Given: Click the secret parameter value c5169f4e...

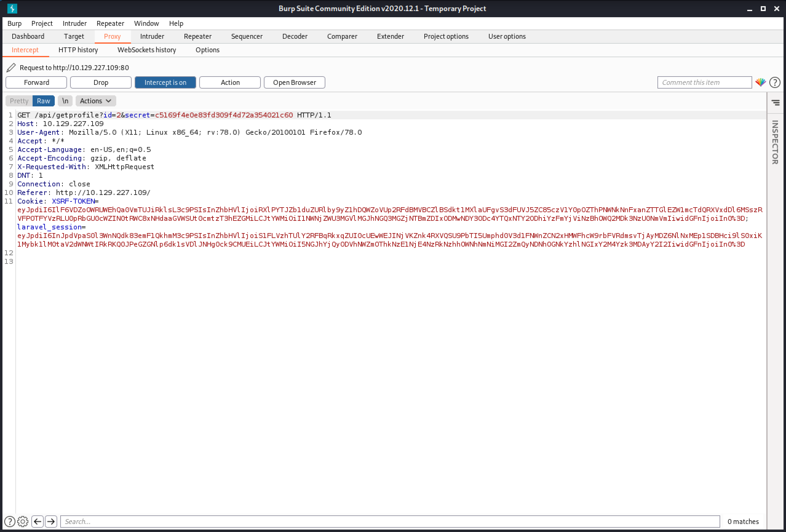Looking at the screenshot, I should point(224,115).
